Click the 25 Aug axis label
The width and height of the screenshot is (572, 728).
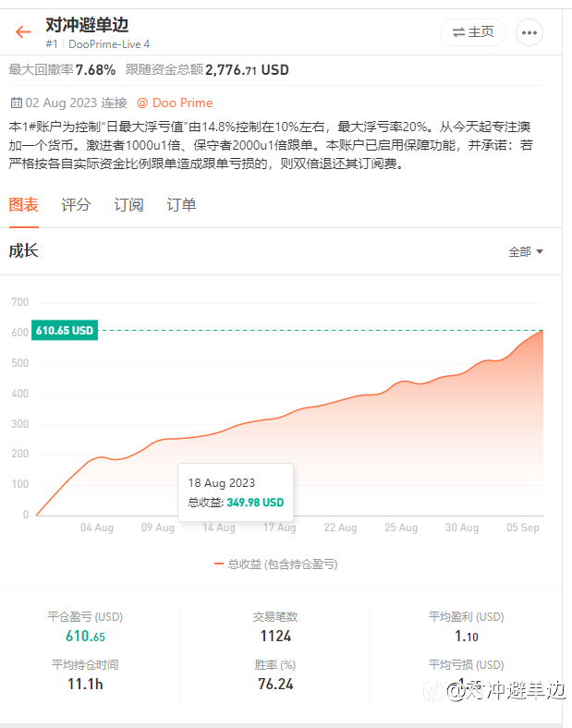[401, 528]
